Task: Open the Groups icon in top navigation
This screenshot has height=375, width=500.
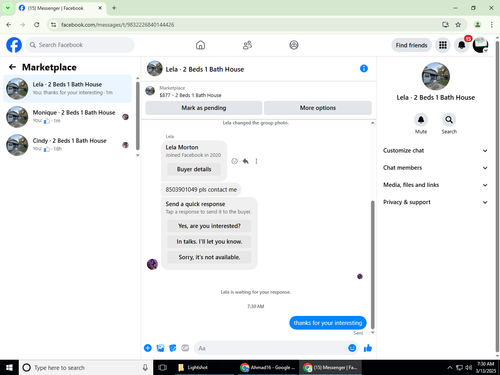Action: (294, 45)
